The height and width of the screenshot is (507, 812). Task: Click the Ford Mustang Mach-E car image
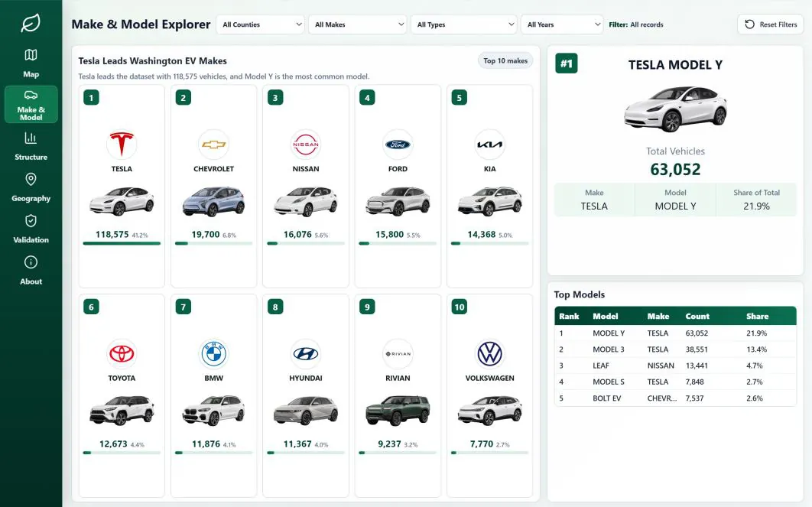click(398, 201)
